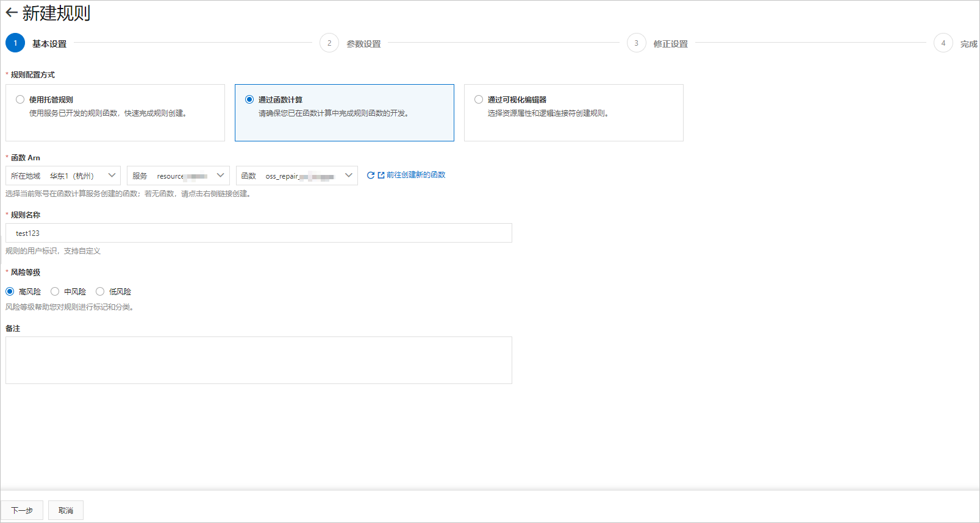Click hint text 规则的用户标识，支持自定义
This screenshot has width=980, height=523.
53,251
